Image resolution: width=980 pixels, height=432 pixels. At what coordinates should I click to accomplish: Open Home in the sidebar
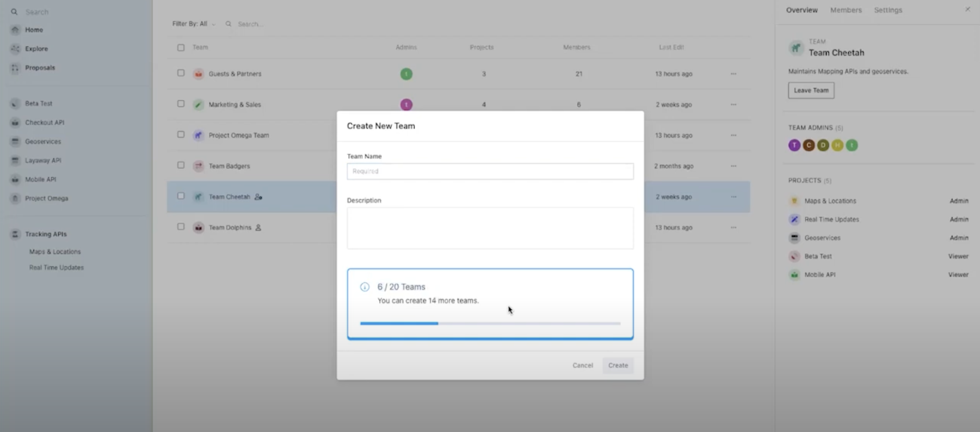click(x=34, y=30)
